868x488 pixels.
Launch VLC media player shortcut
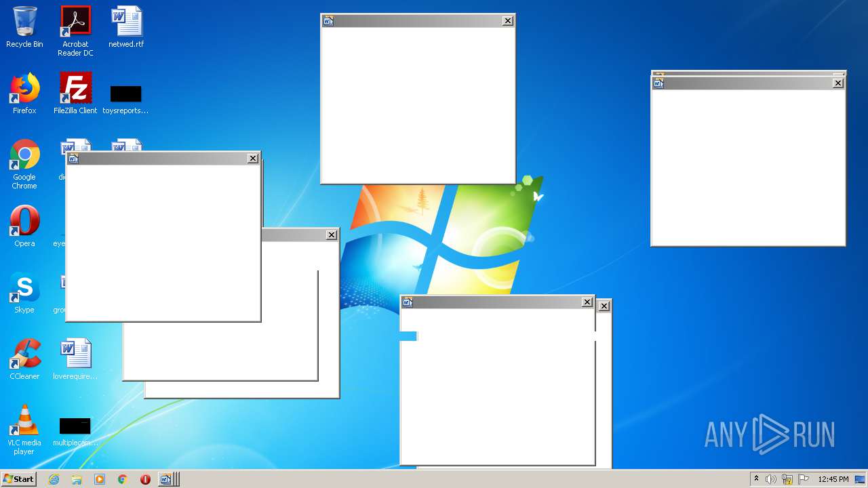pos(24,430)
